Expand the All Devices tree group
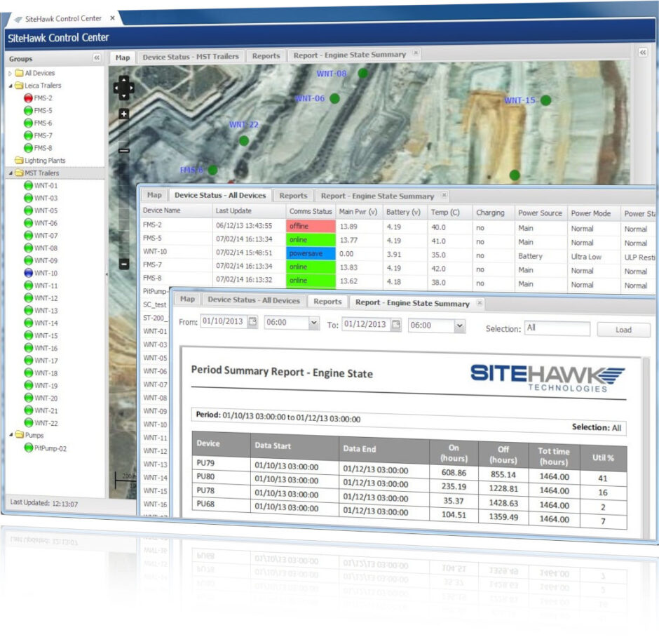Viewport: 659px width, 644px height. point(10,73)
